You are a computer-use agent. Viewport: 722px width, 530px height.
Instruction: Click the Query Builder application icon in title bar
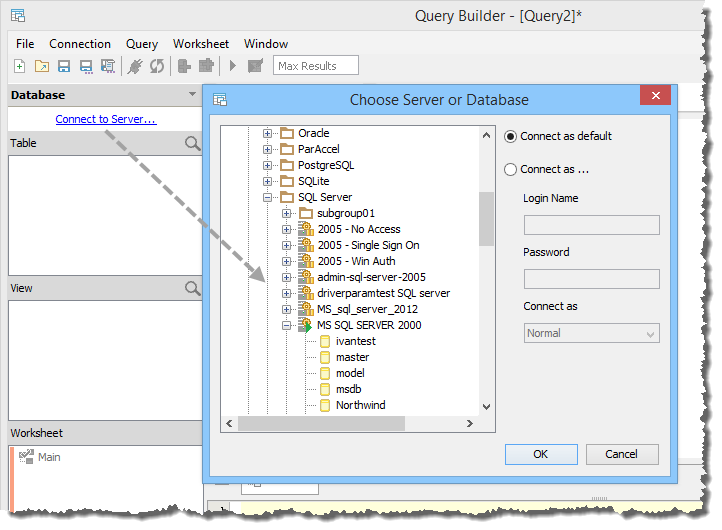pos(18,16)
